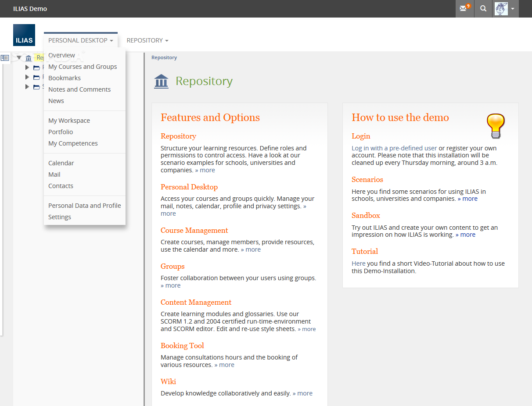Choose Bookmarks menu entry
This screenshot has height=406, width=532.
point(65,78)
